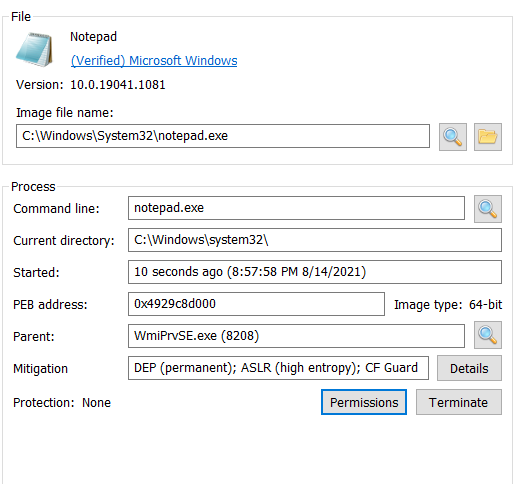
Task: Focus the Image file name path field
Action: coord(223,136)
